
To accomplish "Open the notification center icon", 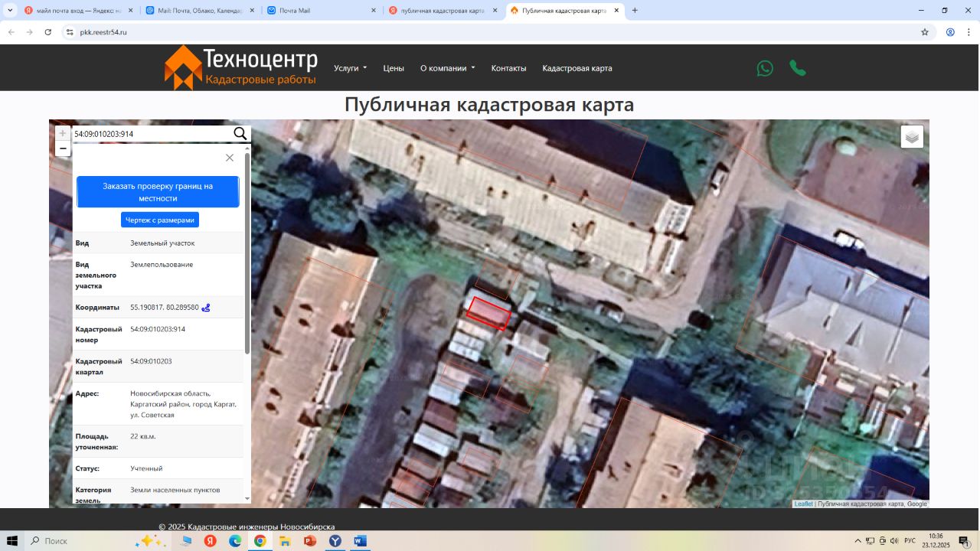I will 965,541.
